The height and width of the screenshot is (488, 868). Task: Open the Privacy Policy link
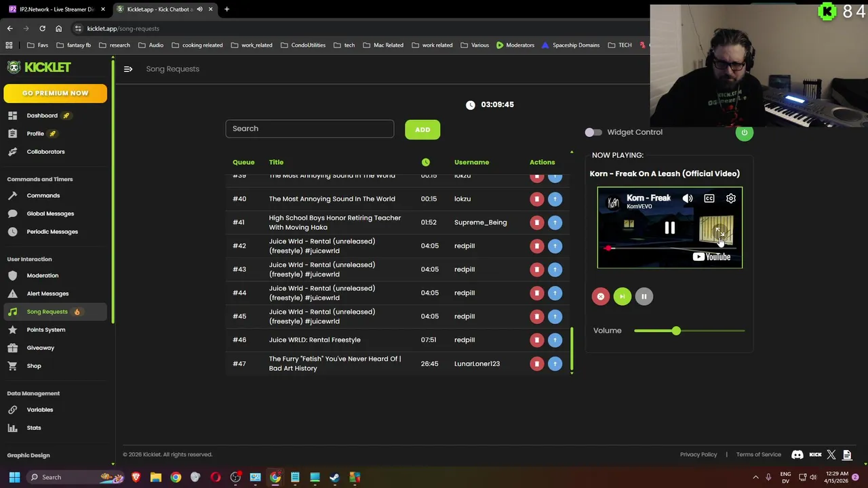(x=698, y=455)
